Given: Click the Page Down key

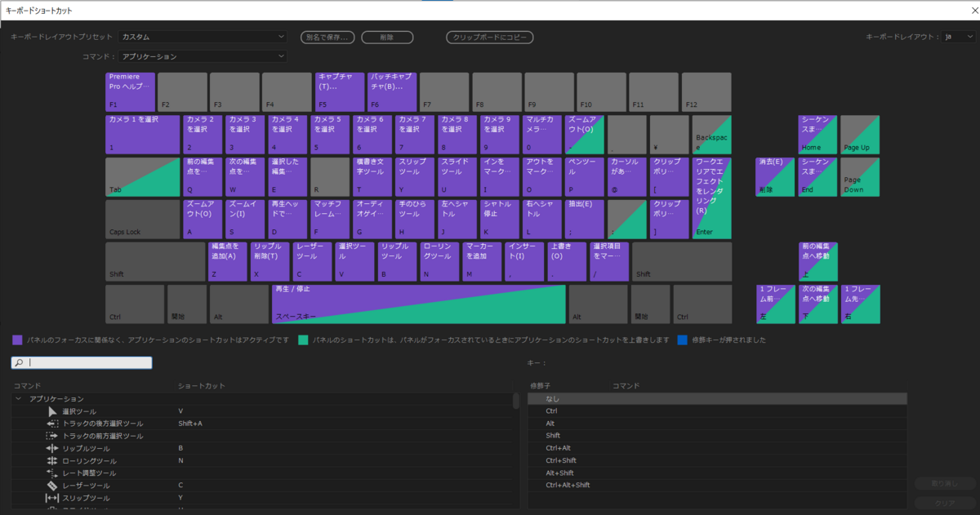Looking at the screenshot, I should pyautogui.click(x=861, y=176).
